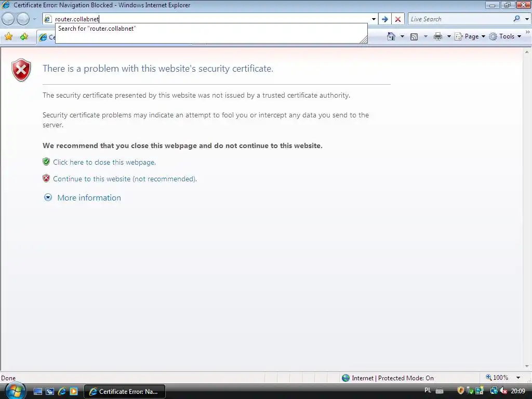Click the Add to Favorites icon
532x399 pixels.
[24, 36]
